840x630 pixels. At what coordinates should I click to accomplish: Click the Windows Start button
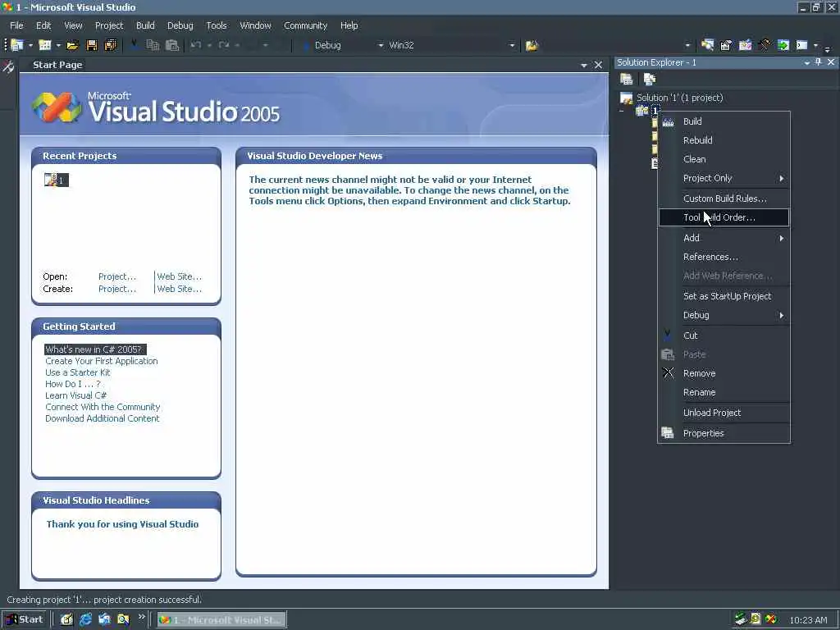25,619
